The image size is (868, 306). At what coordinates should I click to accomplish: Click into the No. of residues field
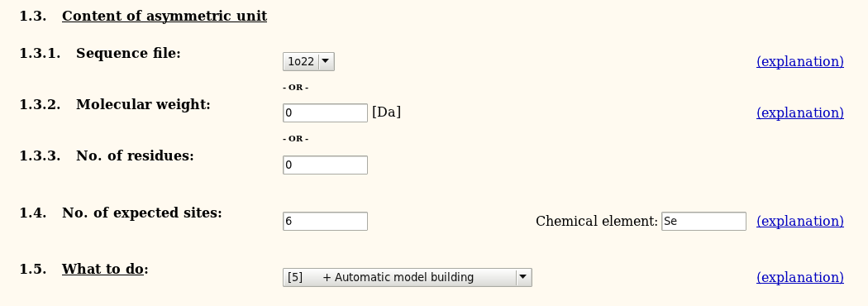(x=325, y=165)
